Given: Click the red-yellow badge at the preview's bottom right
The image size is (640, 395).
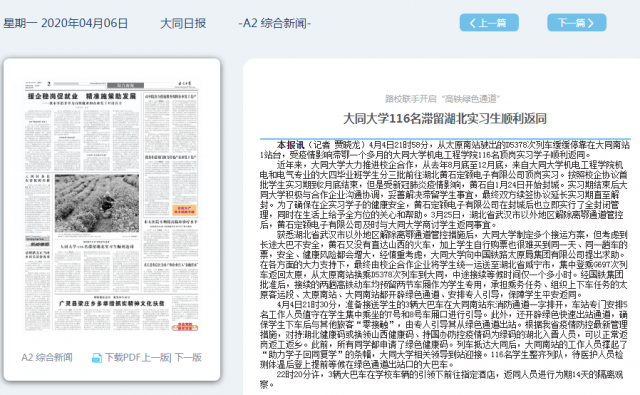Looking at the screenshot, I should coord(185,327).
